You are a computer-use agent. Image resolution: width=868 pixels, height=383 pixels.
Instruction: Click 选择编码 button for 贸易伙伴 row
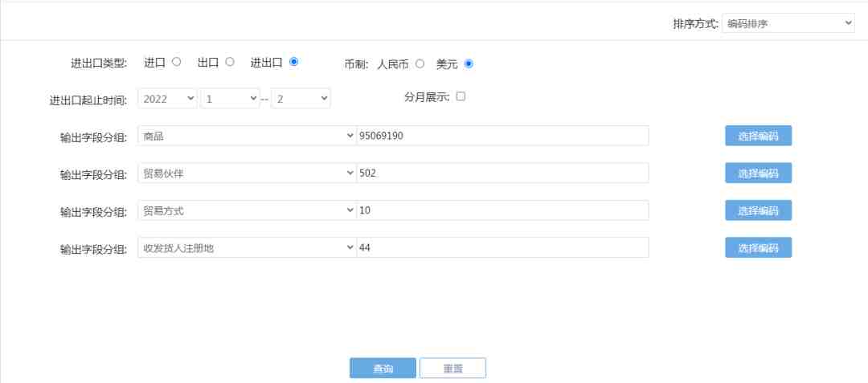(x=759, y=173)
